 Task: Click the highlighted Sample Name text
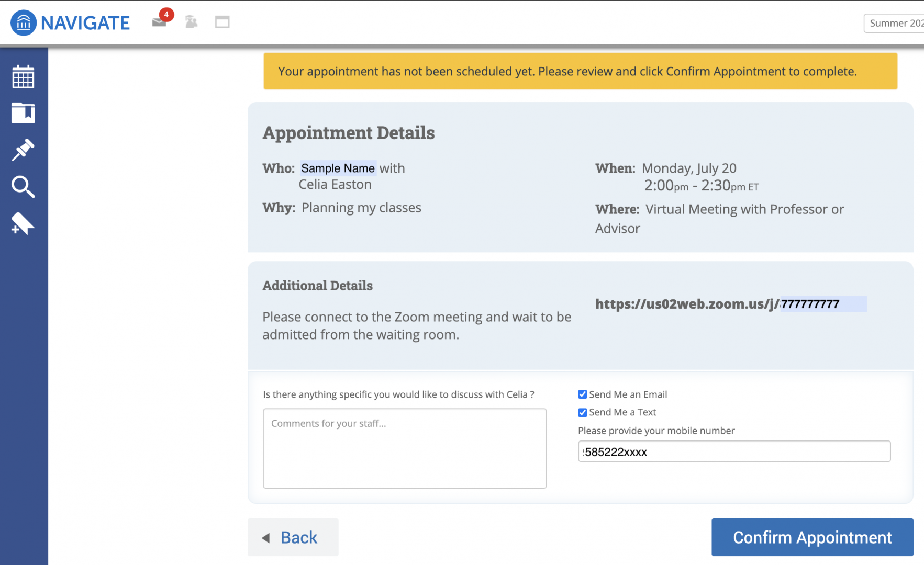[x=338, y=168]
